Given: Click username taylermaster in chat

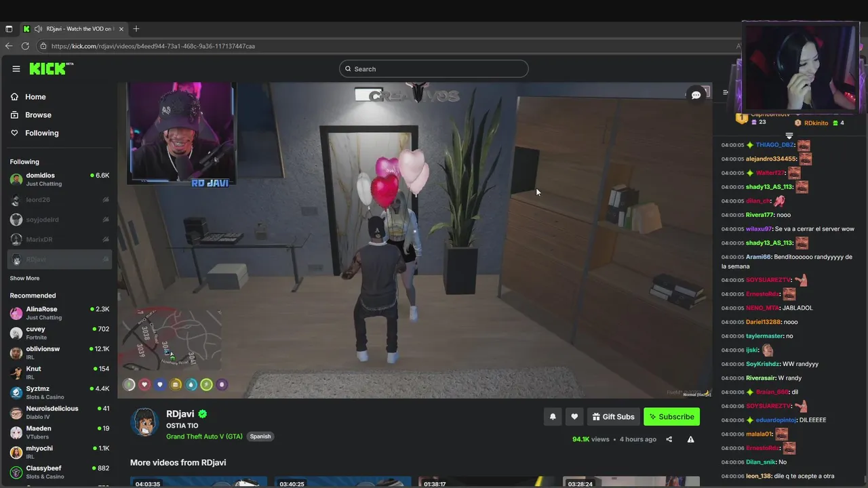Looking at the screenshot, I should (x=765, y=336).
